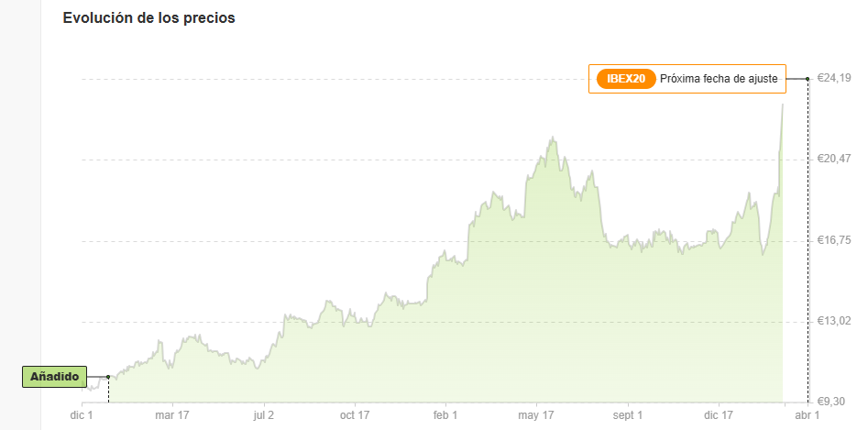This screenshot has height=430, width=868.
Task: Click the dic 1 date label
Action: click(x=82, y=414)
